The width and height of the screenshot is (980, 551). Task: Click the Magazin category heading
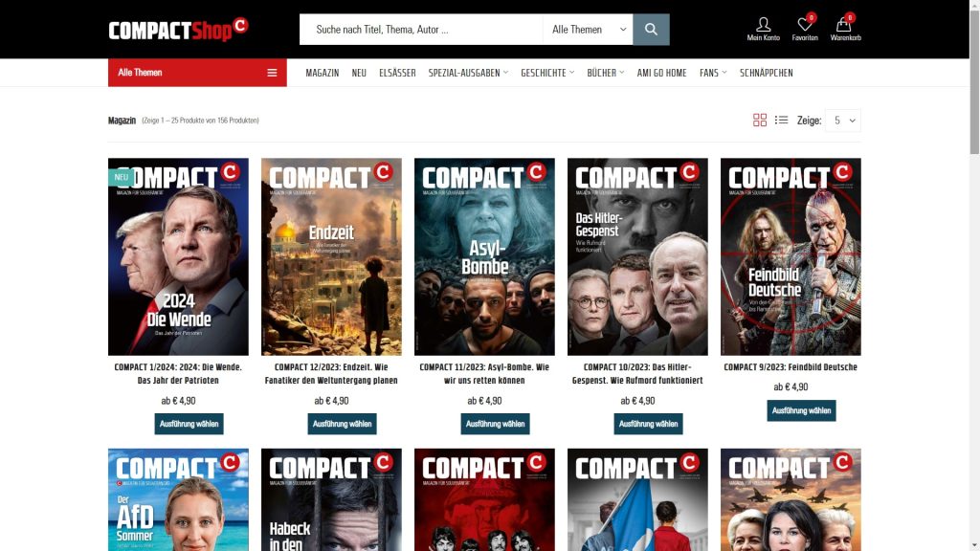pos(122,121)
